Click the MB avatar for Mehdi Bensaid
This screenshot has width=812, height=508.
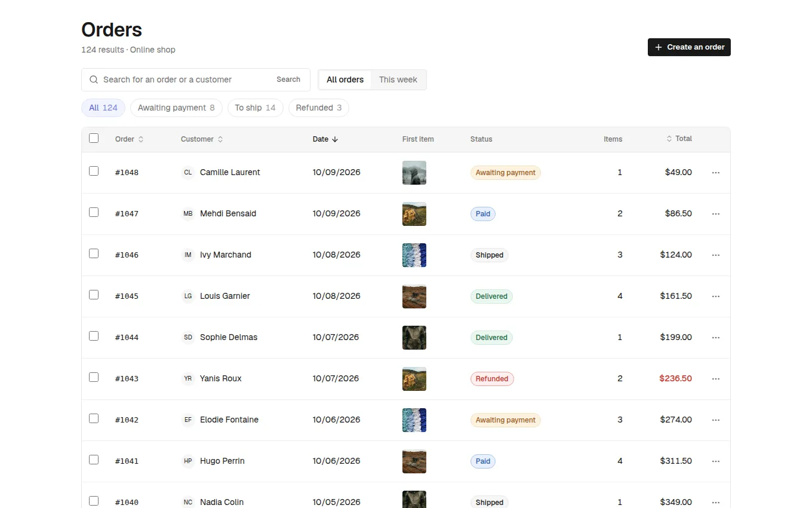[188, 214]
